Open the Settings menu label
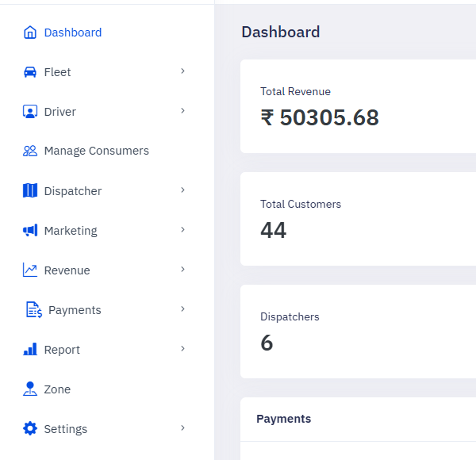Viewport: 476px width, 460px height. tap(66, 429)
